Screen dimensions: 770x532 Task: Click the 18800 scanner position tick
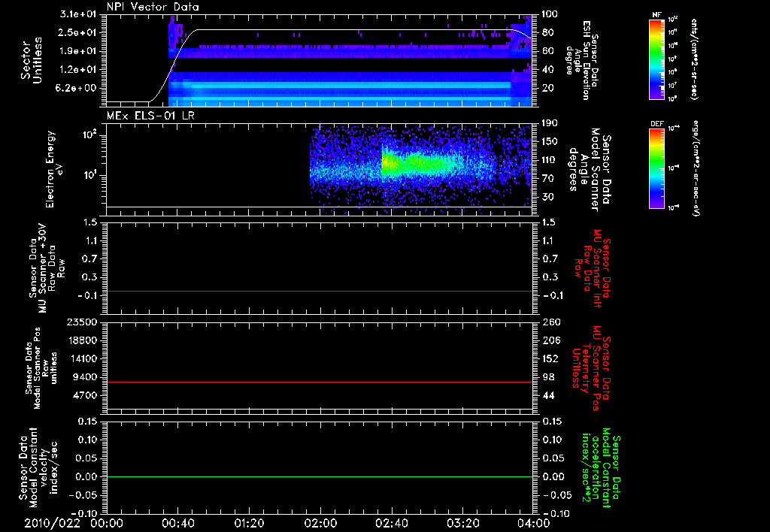click(x=82, y=340)
